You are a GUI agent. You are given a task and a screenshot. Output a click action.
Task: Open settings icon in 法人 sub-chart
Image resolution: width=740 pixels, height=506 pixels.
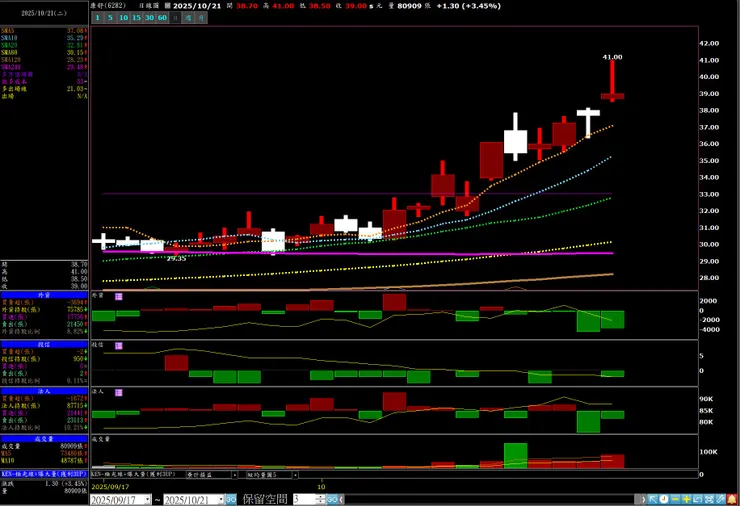tap(118, 393)
